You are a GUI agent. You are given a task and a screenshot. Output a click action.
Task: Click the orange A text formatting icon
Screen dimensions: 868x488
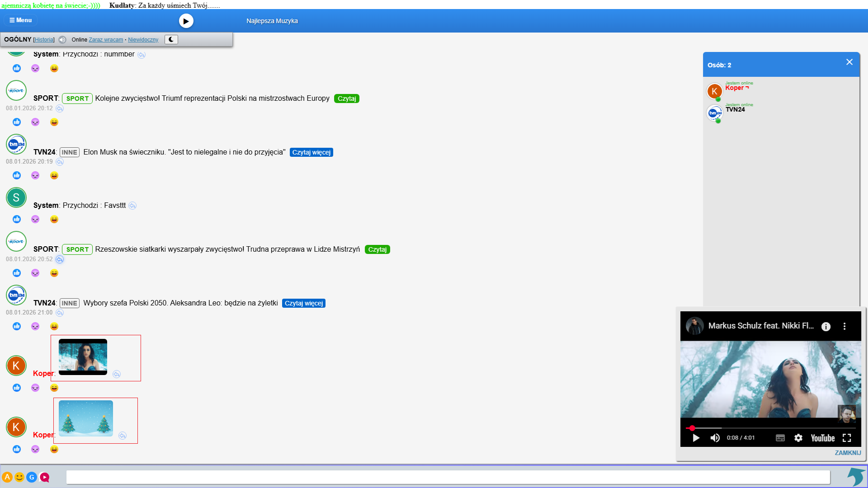point(7,477)
